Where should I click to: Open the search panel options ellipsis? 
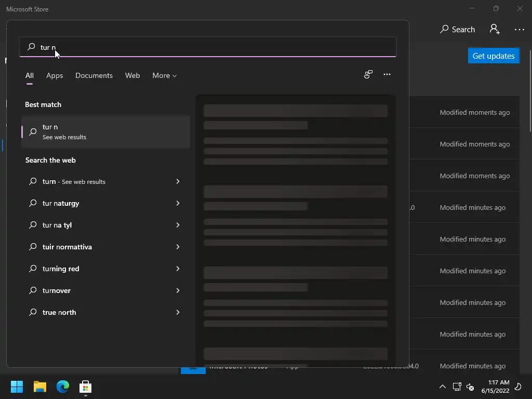(x=387, y=74)
